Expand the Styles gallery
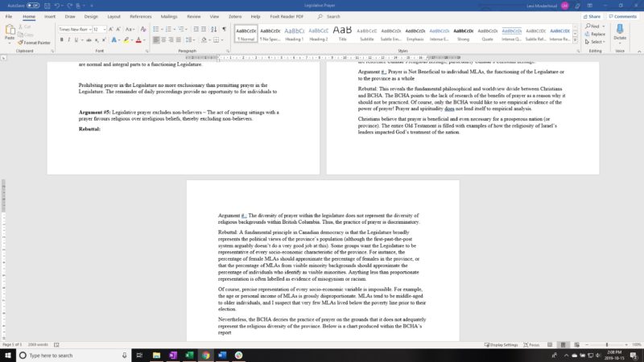The image size is (644, 362). point(576,40)
